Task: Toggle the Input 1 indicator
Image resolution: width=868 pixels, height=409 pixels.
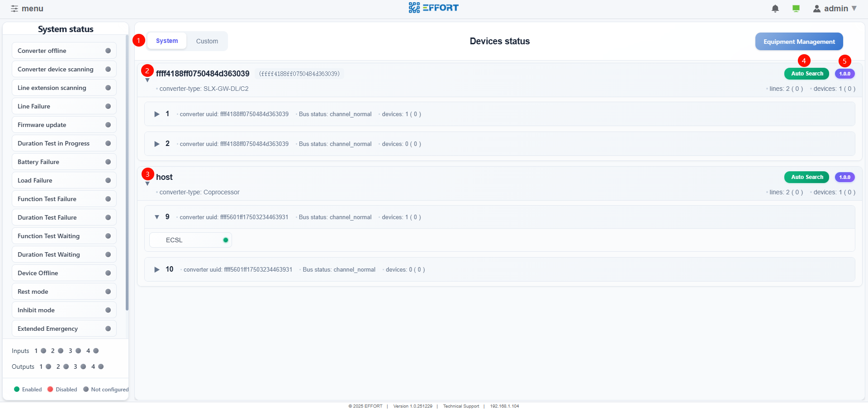Action: pyautogui.click(x=43, y=351)
